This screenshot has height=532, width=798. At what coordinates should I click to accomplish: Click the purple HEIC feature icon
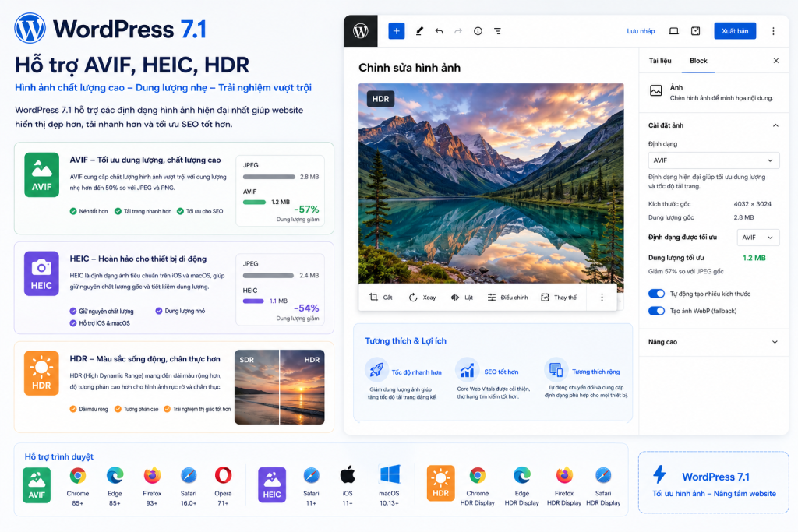[x=42, y=273]
